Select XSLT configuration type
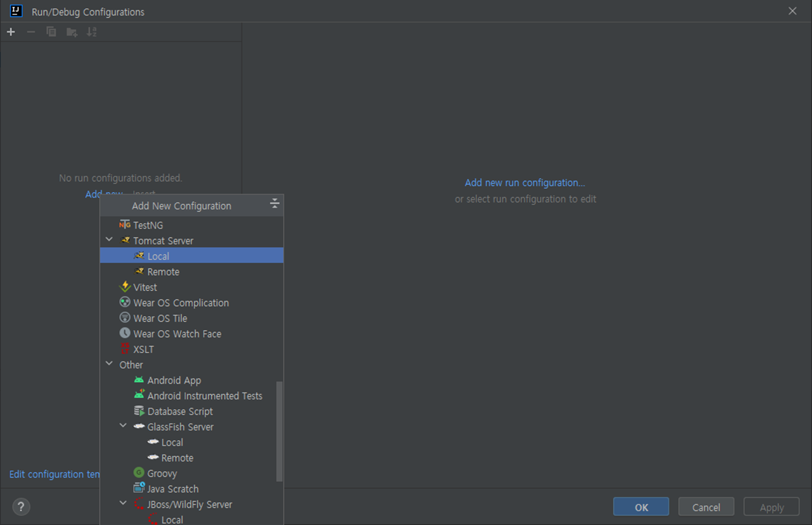Screen dimensions: 812x525 (x=192, y=349)
